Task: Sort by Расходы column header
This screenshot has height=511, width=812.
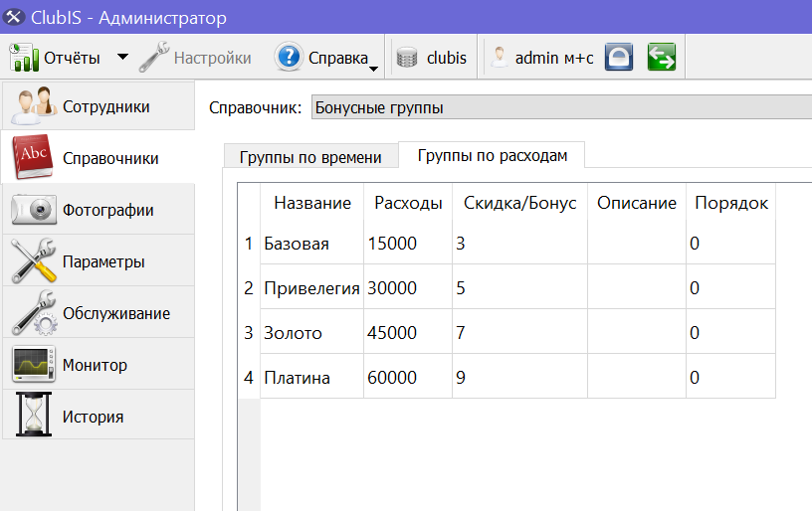Action: [x=408, y=203]
